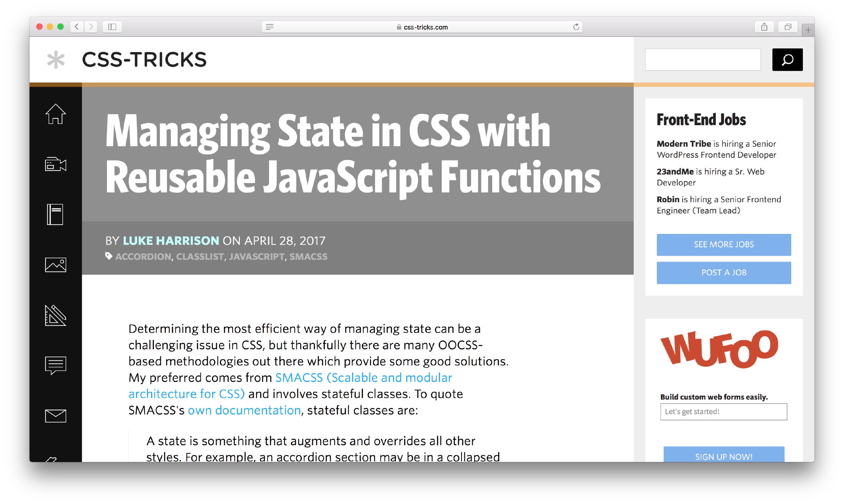844x504 pixels.
Task: Click the SEE MORE JOBS button
Action: click(x=724, y=244)
